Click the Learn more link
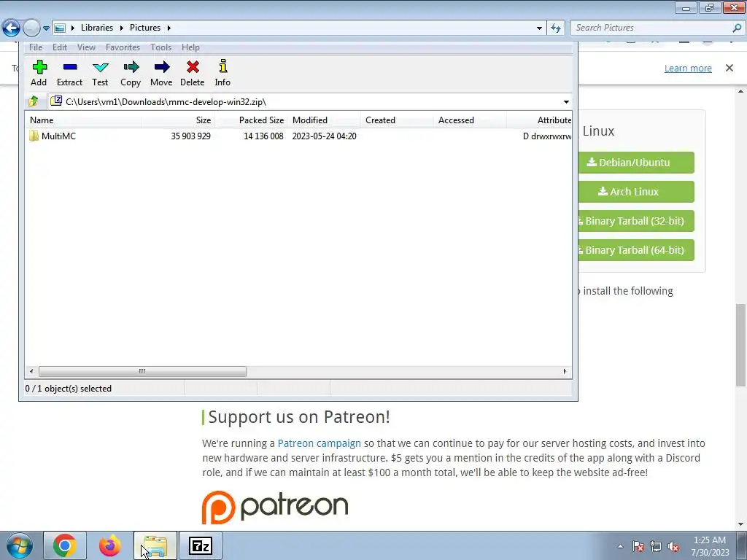This screenshot has width=747, height=560. [x=688, y=68]
